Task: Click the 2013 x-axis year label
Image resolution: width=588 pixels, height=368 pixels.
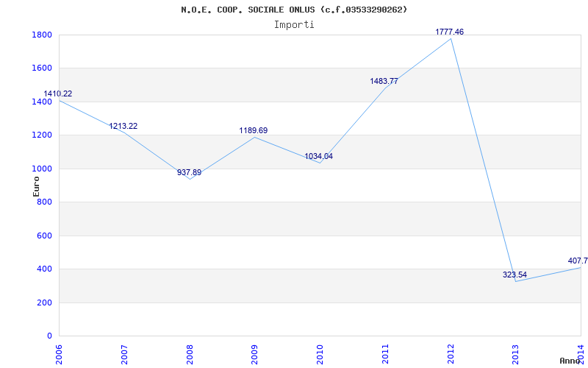Action: pos(516,355)
